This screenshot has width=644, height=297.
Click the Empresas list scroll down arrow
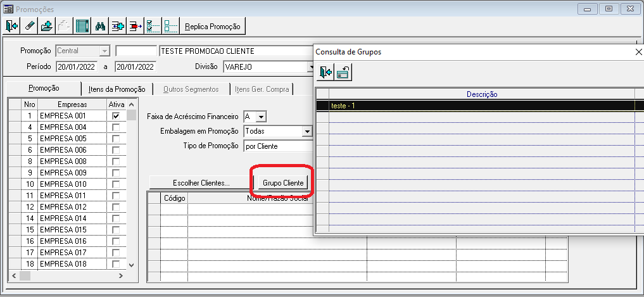pos(131,265)
